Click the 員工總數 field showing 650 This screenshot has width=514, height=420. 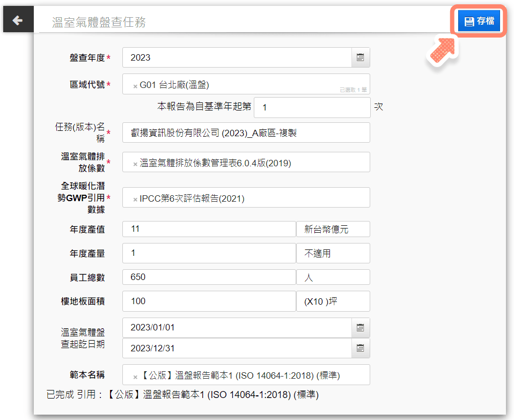[209, 277]
